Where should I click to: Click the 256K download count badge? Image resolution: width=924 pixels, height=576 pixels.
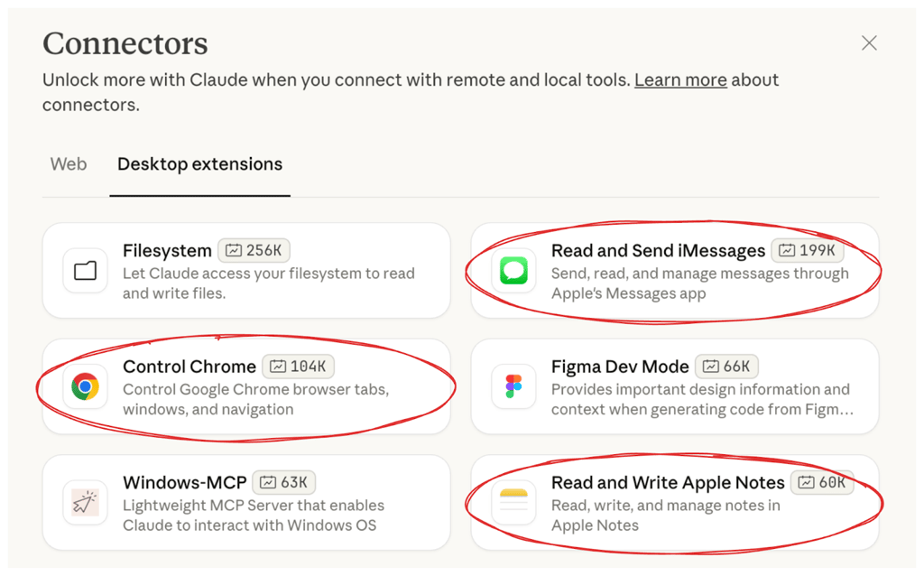click(254, 251)
